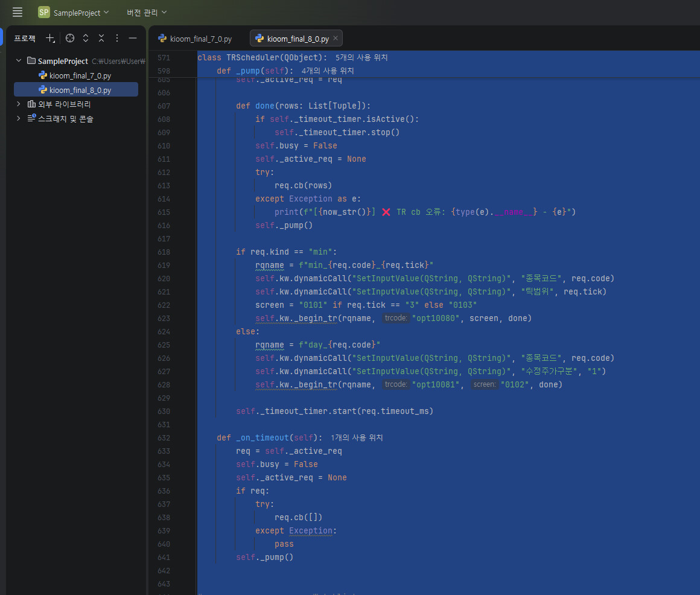Collapse SampleProject folder node
The height and width of the screenshot is (595, 700).
(x=19, y=61)
